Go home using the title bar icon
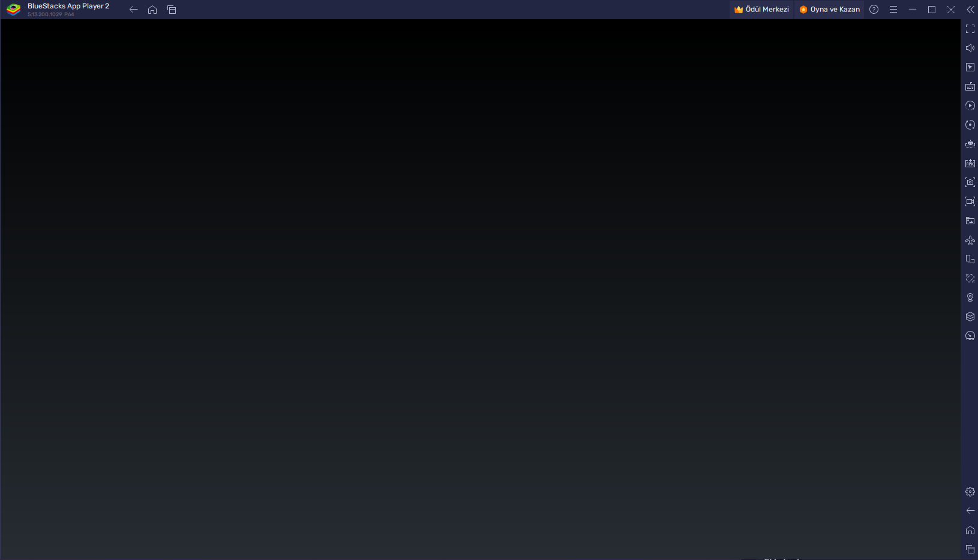 click(152, 10)
